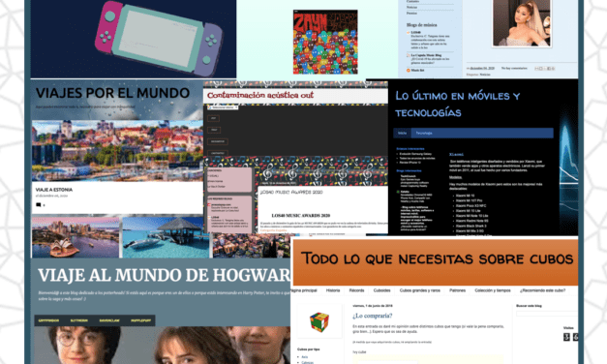Open the '¿Recomiendo este cubo?' tab
The image size is (607, 364).
(x=542, y=290)
